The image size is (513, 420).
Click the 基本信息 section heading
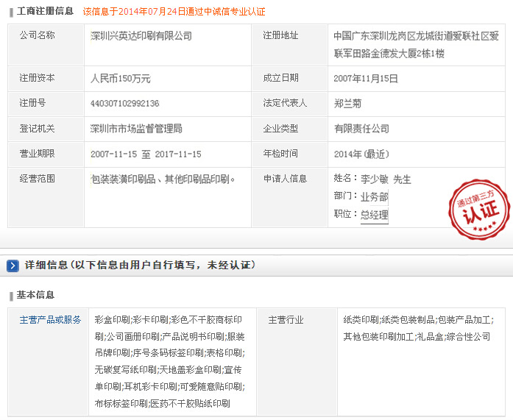(35, 295)
